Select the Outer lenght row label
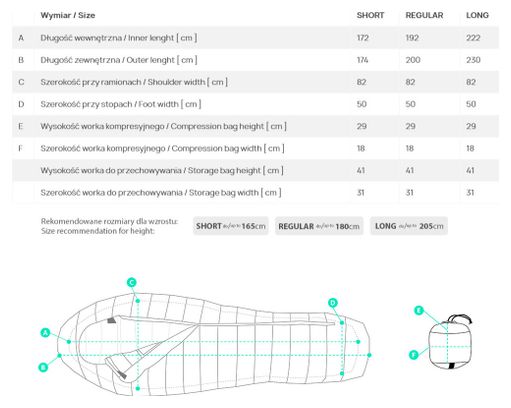The image size is (511, 408). (x=119, y=60)
